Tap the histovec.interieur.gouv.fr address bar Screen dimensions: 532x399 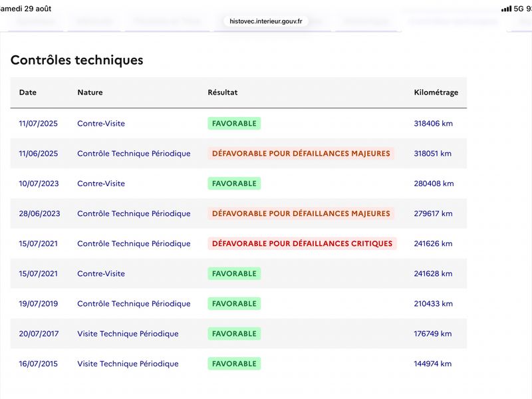point(265,21)
